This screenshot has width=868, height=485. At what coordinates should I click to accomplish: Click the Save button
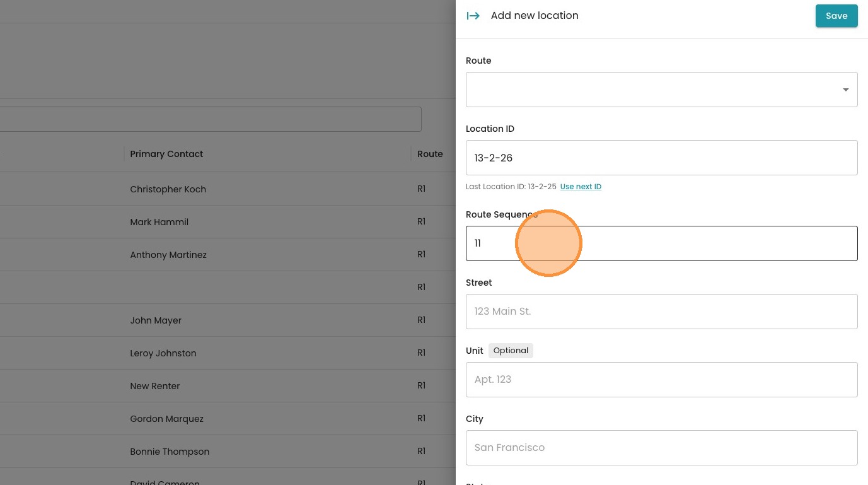tap(836, 16)
